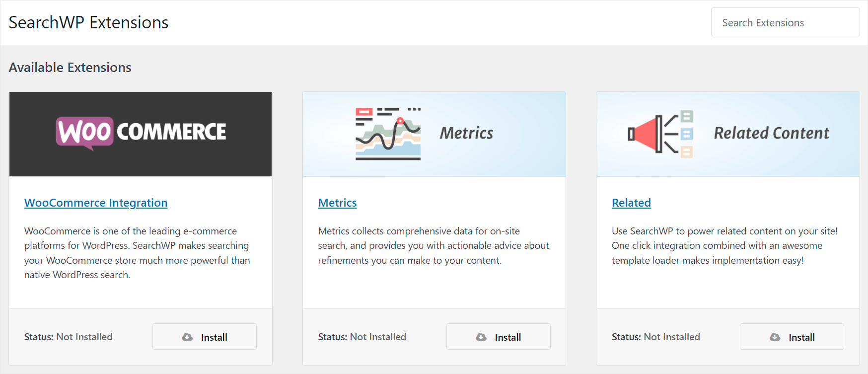Click the Woo speech-bubble logo
Image resolution: width=868 pixels, height=374 pixels.
(x=84, y=133)
